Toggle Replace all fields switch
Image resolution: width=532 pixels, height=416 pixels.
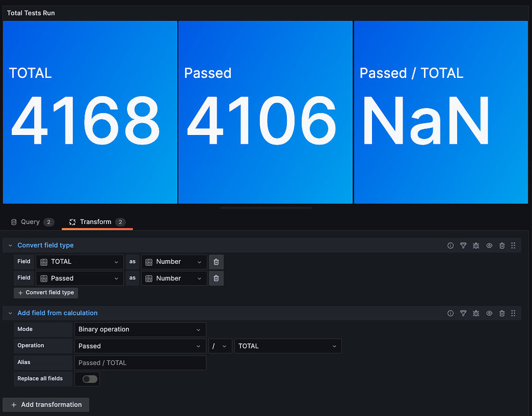tap(87, 379)
